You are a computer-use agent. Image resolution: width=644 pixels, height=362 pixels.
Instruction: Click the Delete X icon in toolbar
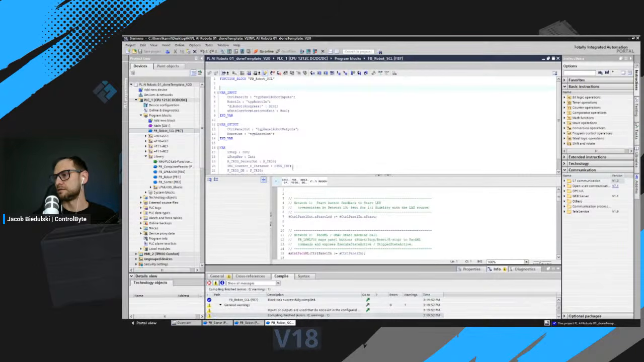(195, 51)
